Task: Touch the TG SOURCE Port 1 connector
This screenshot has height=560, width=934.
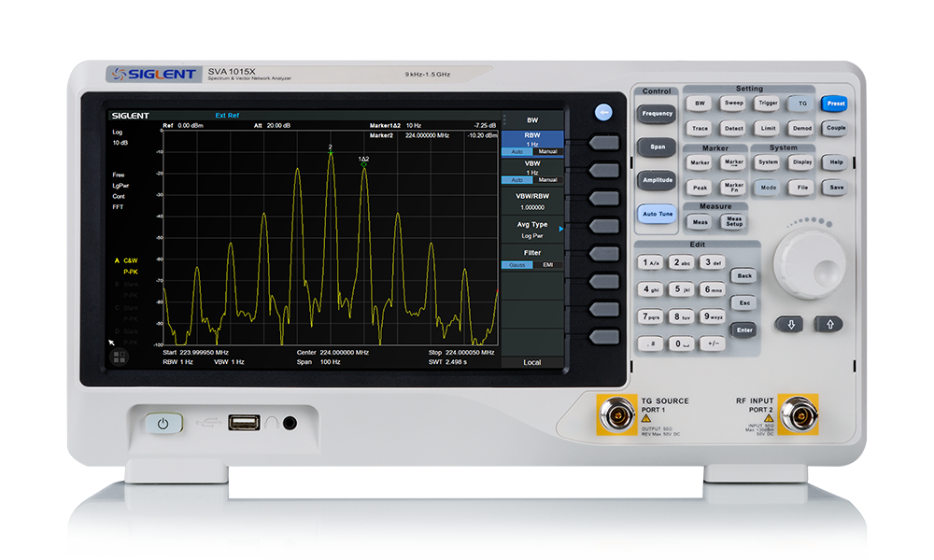Action: click(x=616, y=414)
